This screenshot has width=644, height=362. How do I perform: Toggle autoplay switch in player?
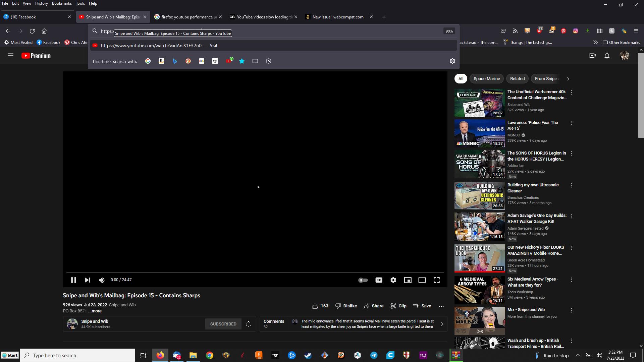[x=363, y=280]
